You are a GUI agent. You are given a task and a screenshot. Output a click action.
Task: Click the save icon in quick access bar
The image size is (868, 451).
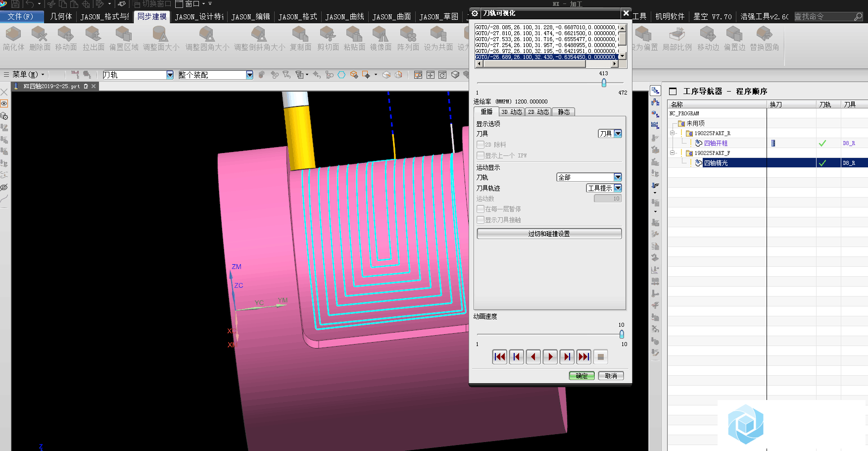pos(15,4)
